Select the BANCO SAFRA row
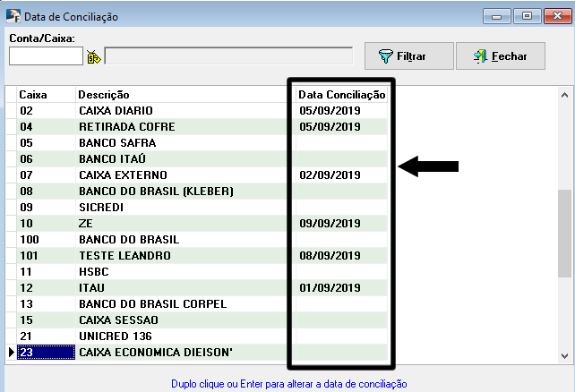The width and height of the screenshot is (575, 392). tap(117, 142)
